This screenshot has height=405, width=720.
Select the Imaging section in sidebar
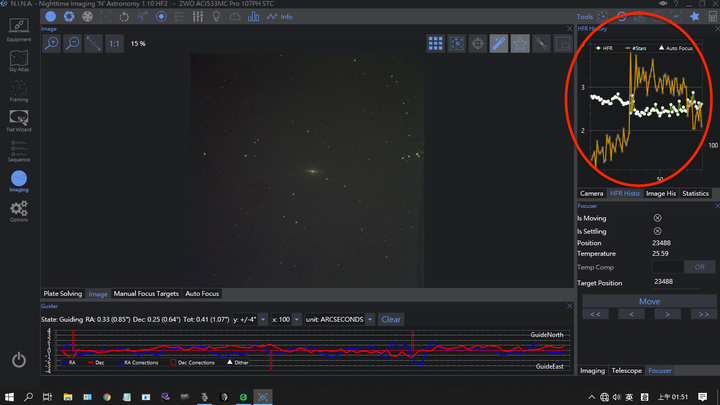(19, 181)
